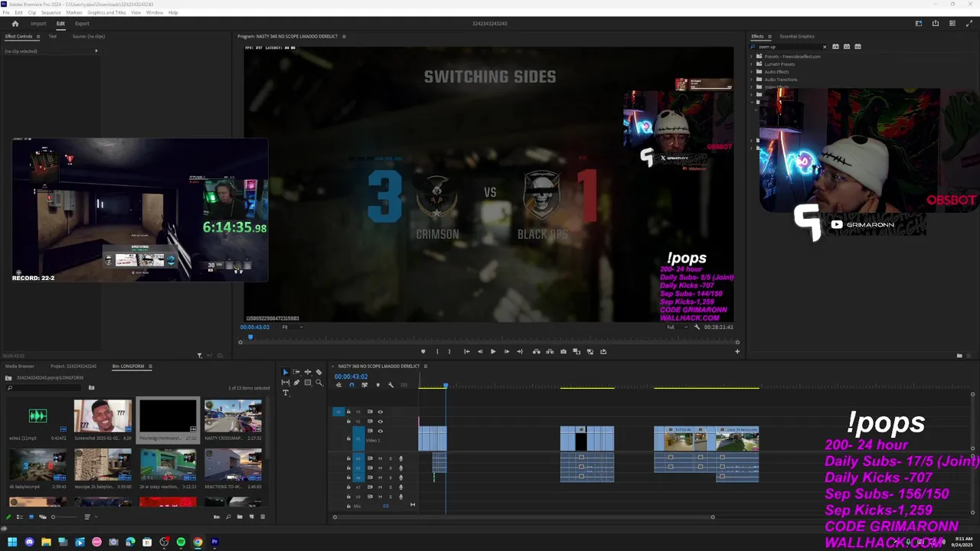Viewport: 980px width, 551px height.
Task: Click Mark Out in Program monitor
Action: click(449, 351)
